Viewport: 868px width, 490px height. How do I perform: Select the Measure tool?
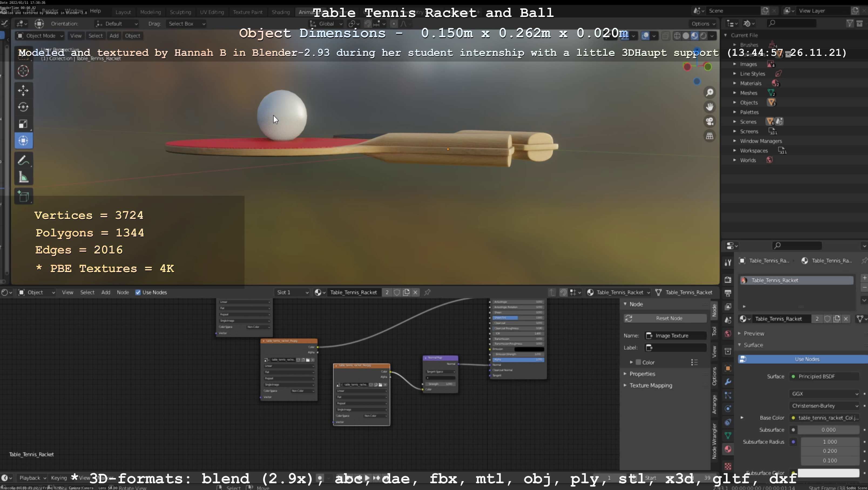click(23, 177)
